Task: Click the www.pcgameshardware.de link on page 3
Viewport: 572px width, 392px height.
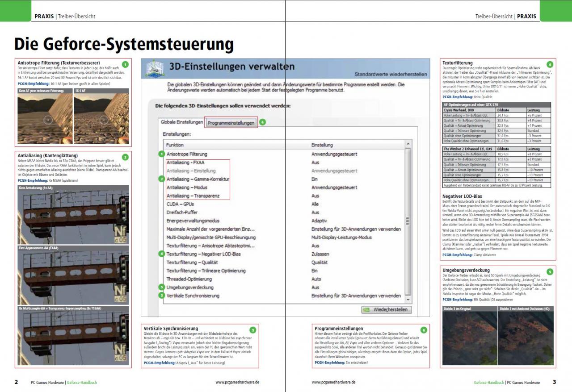Action: point(334,382)
